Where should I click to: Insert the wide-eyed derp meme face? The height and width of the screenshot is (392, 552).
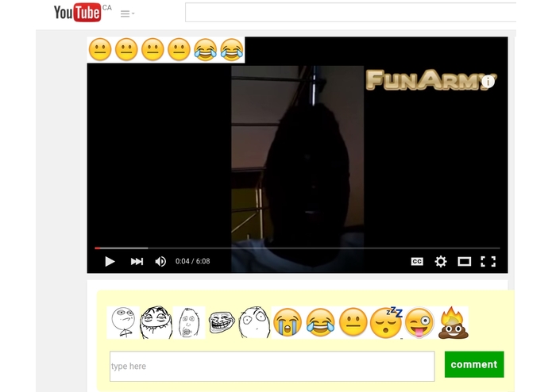click(x=254, y=322)
